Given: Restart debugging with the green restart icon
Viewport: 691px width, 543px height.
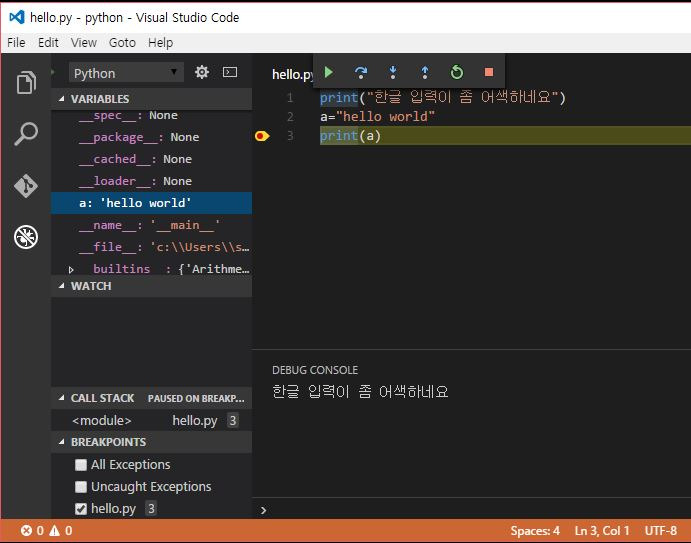Looking at the screenshot, I should coord(457,72).
